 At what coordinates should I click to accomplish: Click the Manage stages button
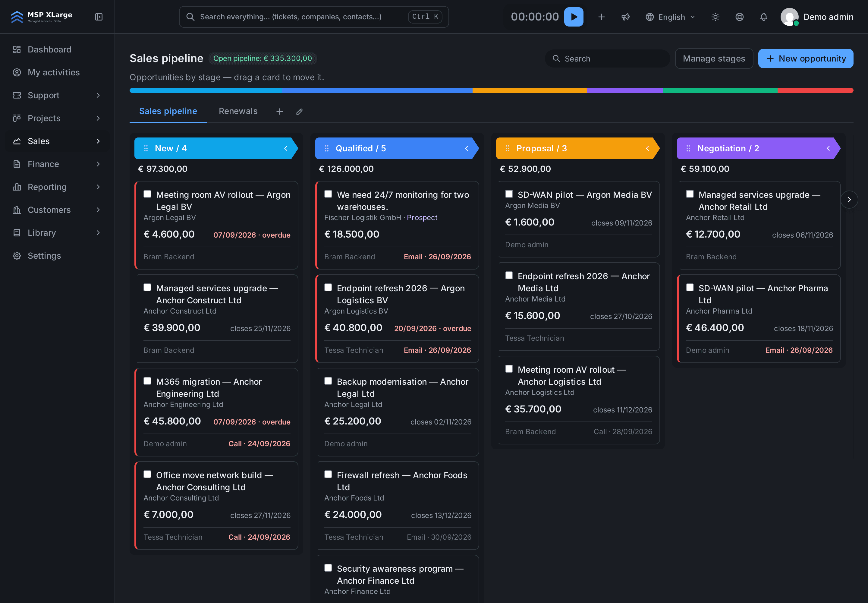tap(714, 58)
